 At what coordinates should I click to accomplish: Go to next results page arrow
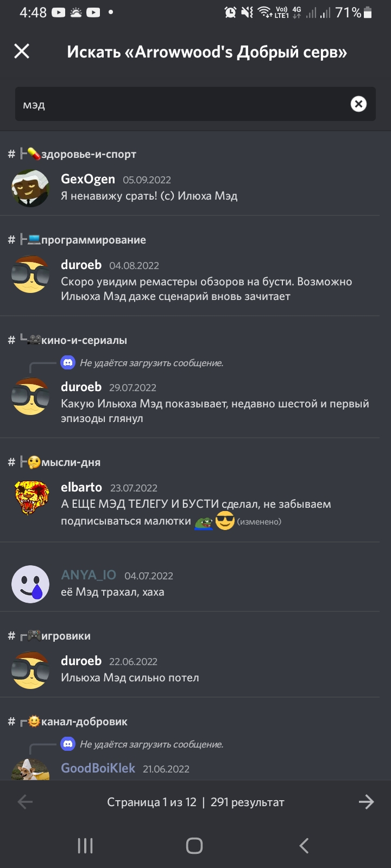coord(367,802)
